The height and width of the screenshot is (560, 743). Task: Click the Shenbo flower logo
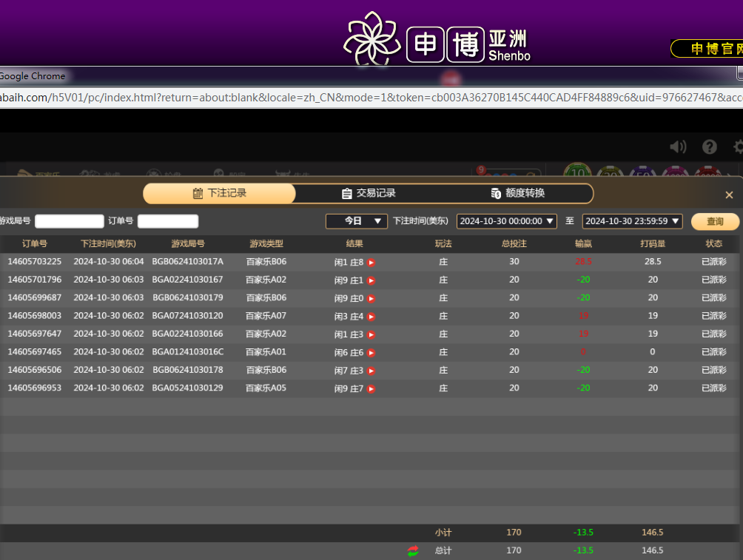pos(371,39)
